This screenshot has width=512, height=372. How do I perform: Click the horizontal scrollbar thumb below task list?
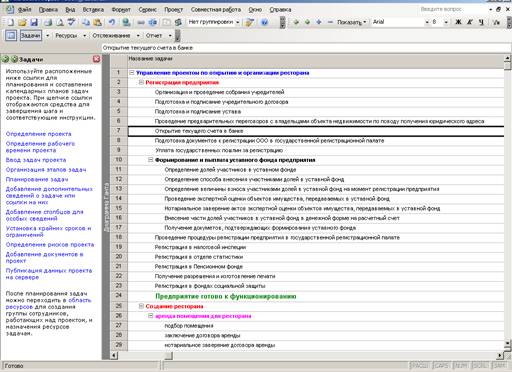coord(169,356)
